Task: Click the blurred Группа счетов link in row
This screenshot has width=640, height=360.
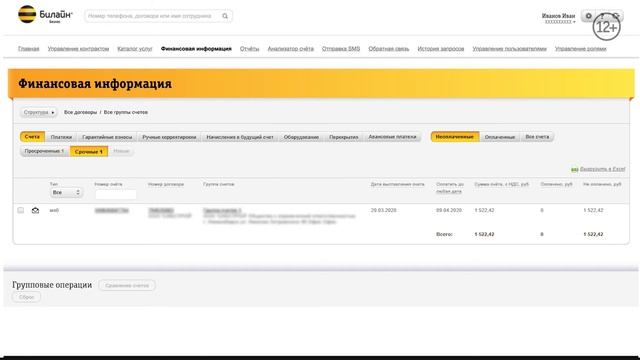Action: (x=222, y=210)
